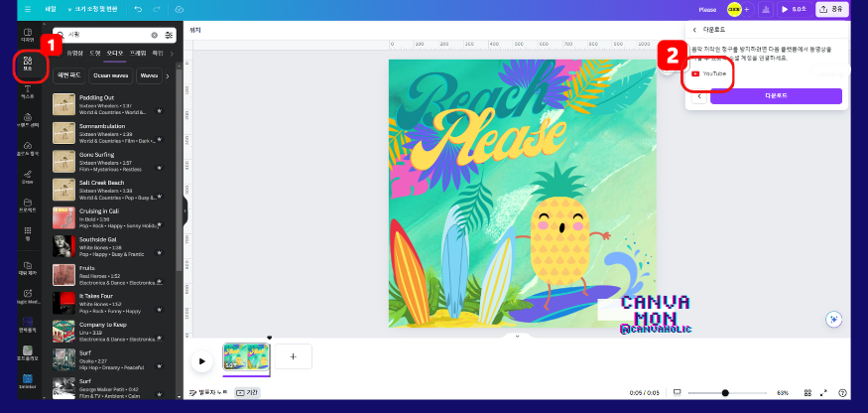
Task: Select the Waves suggestion chip
Action: [x=149, y=75]
